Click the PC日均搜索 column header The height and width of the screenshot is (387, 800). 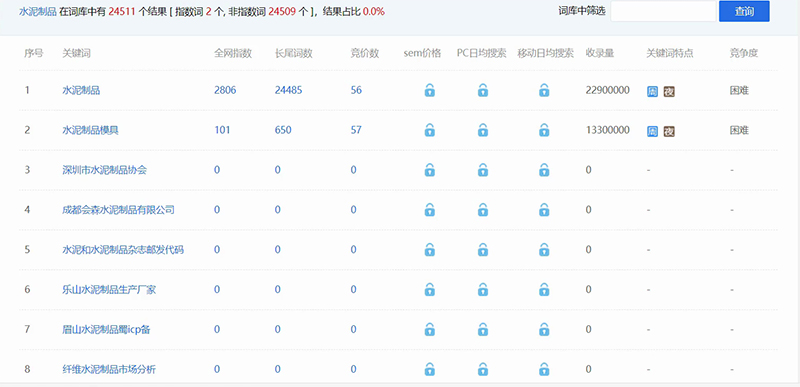pos(482,54)
